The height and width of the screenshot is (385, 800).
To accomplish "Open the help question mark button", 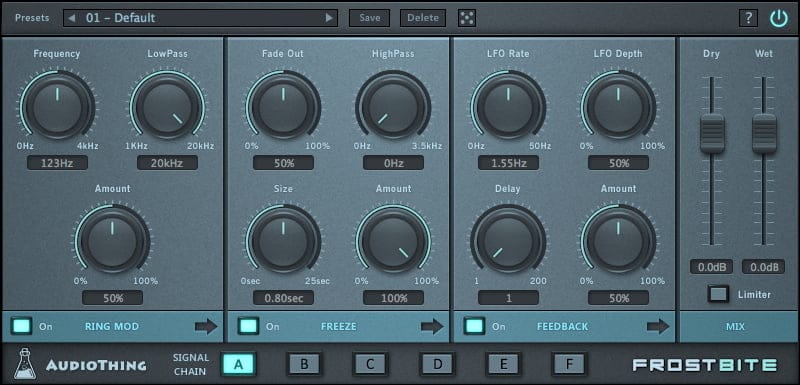I will coord(748,18).
